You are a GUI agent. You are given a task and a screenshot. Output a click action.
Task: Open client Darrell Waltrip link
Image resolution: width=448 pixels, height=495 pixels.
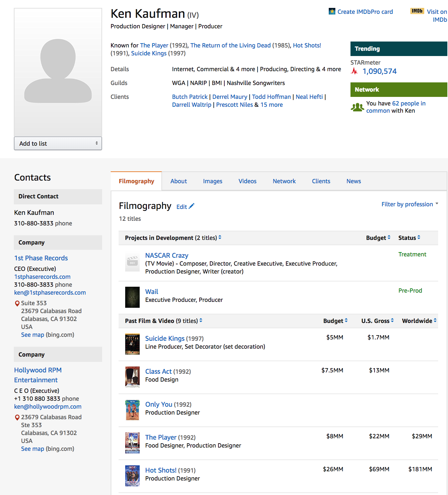click(x=191, y=104)
